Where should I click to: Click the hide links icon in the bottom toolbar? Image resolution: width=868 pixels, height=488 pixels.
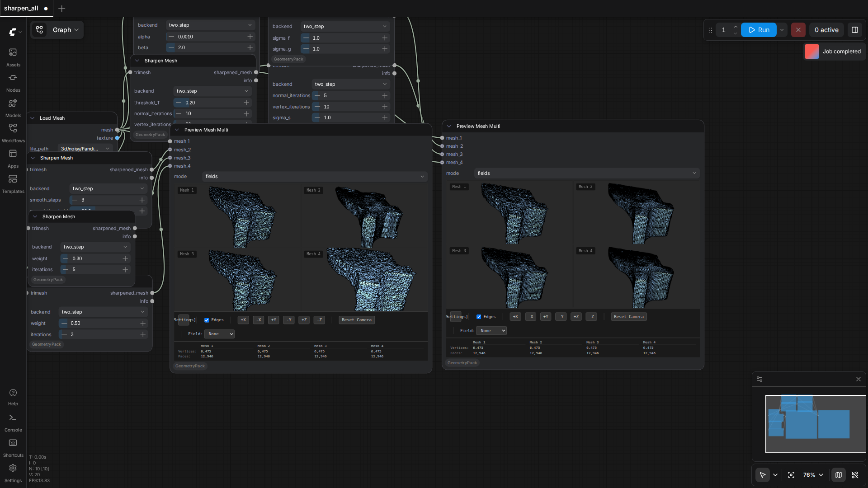pyautogui.click(x=855, y=475)
